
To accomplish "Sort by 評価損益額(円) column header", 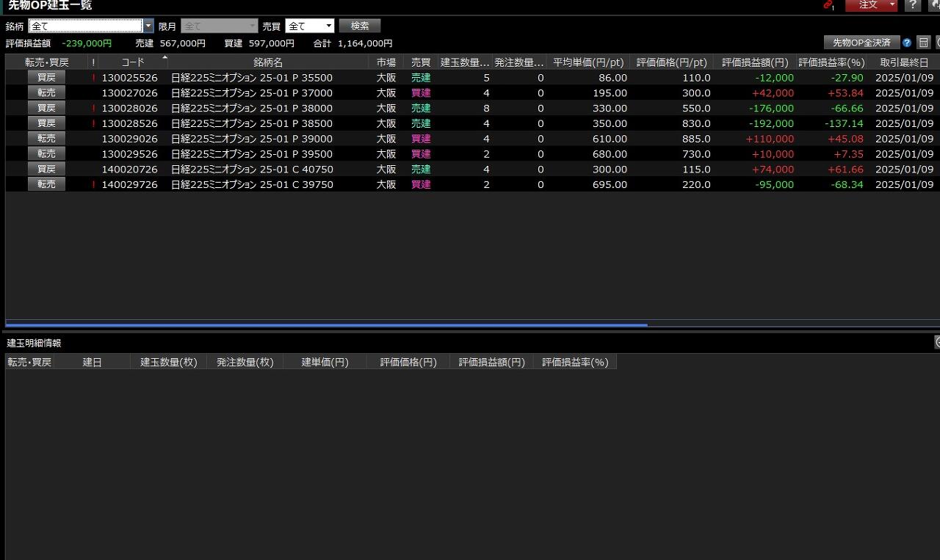I will [x=754, y=62].
